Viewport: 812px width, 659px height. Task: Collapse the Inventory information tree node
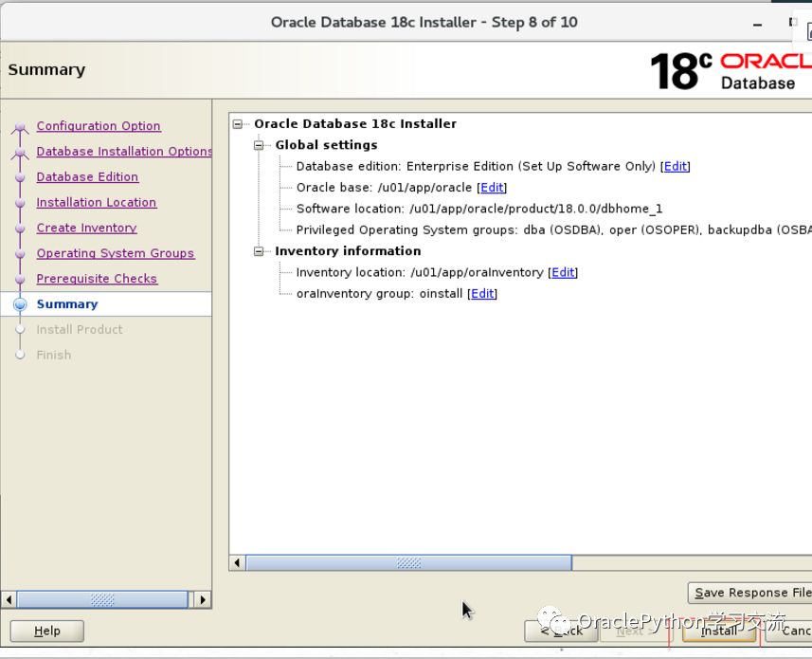pos(259,251)
